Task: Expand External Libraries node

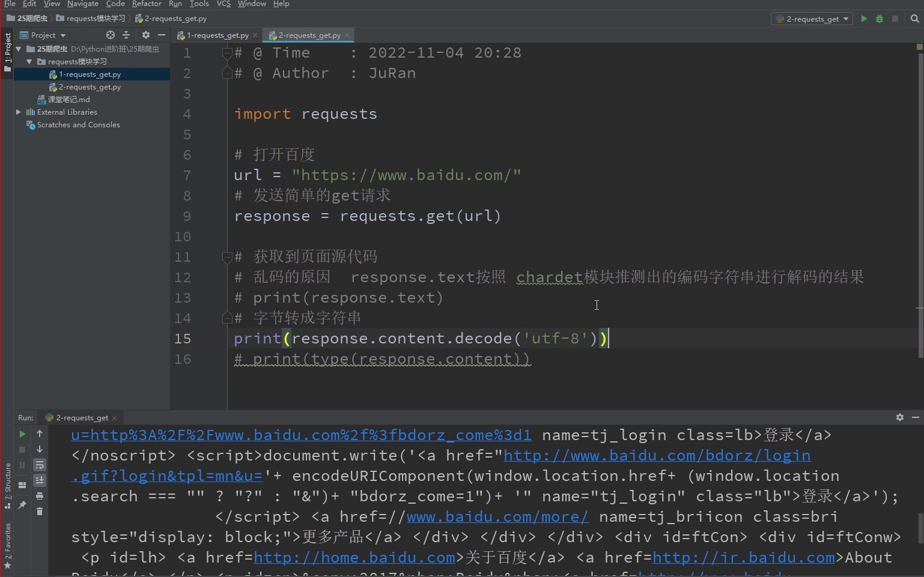Action: [19, 112]
